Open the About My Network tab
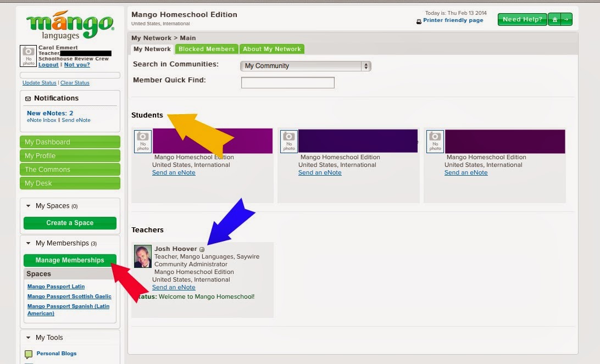Image resolution: width=600 pixels, height=364 pixels. click(271, 49)
